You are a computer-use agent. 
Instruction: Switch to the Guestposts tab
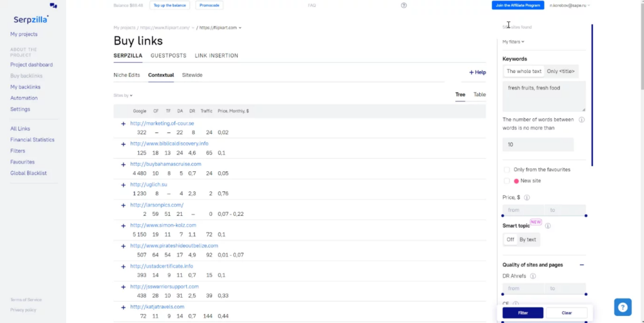tap(168, 55)
